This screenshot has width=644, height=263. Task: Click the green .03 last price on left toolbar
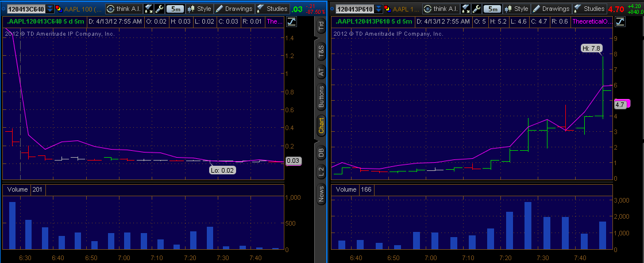point(297,9)
